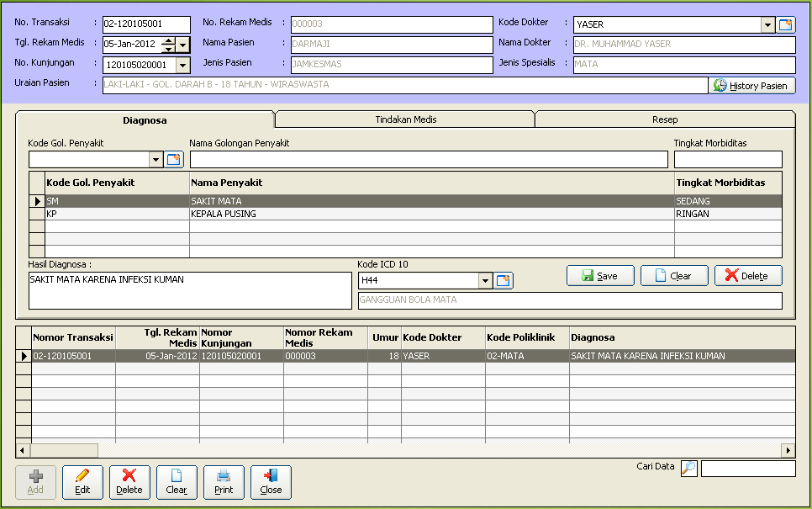Select the KEPALA PUSING row
Viewport: 812px width, 509px height.
(x=223, y=214)
